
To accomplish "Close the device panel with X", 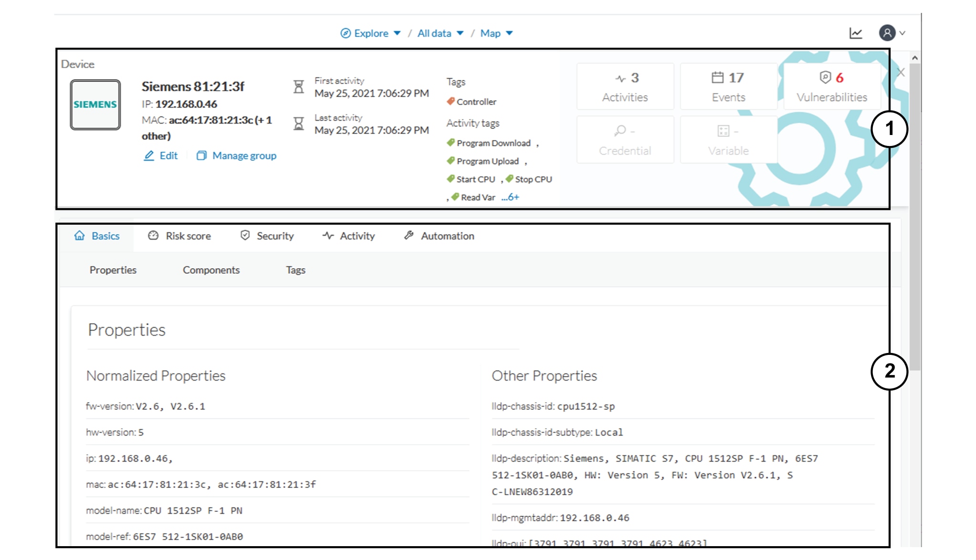I will (901, 73).
